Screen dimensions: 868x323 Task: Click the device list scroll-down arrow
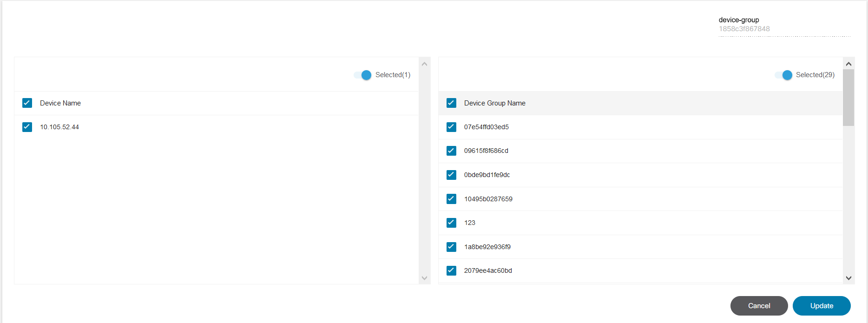pyautogui.click(x=424, y=278)
